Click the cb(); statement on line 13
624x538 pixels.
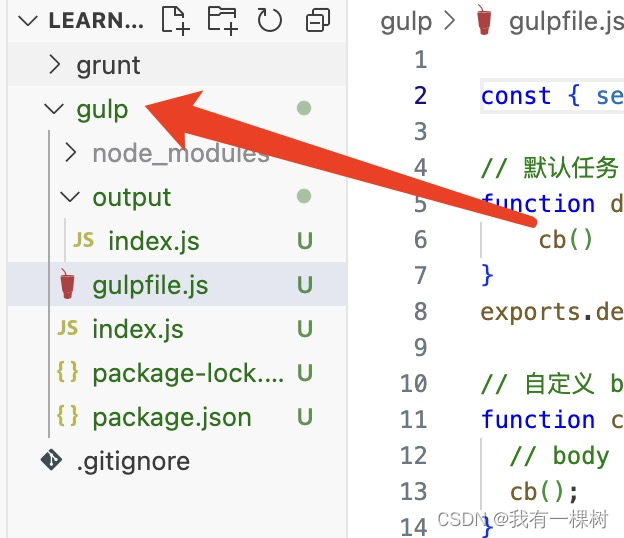click(544, 491)
